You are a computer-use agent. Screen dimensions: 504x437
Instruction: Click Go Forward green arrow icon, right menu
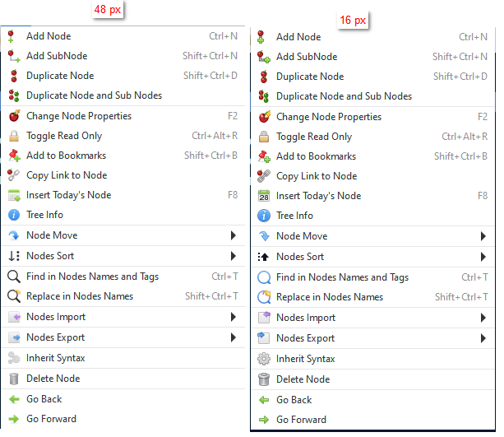[264, 420]
